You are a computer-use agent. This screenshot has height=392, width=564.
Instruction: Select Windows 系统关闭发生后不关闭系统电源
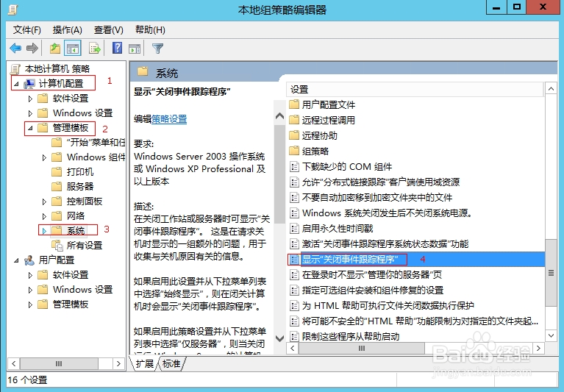387,213
